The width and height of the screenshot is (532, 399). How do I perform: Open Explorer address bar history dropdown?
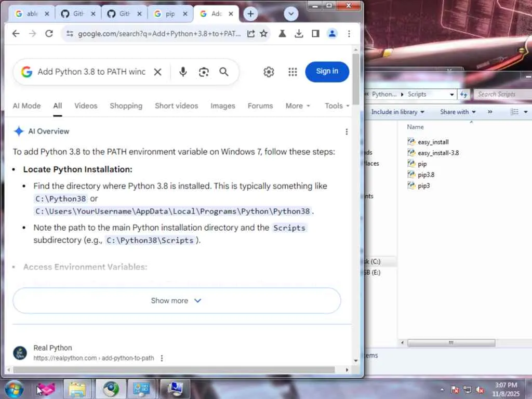point(451,95)
